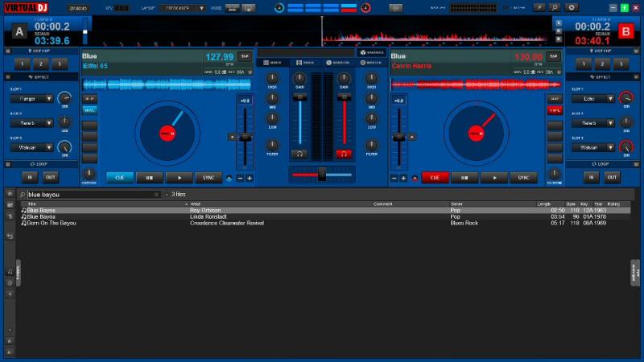
Task: Toggle left deck headphone cue button
Action: [299, 154]
